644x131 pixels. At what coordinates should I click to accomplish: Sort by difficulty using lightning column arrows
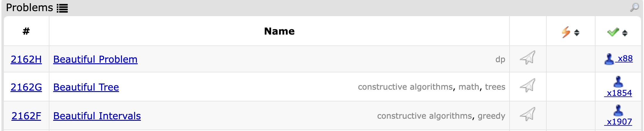click(x=576, y=33)
